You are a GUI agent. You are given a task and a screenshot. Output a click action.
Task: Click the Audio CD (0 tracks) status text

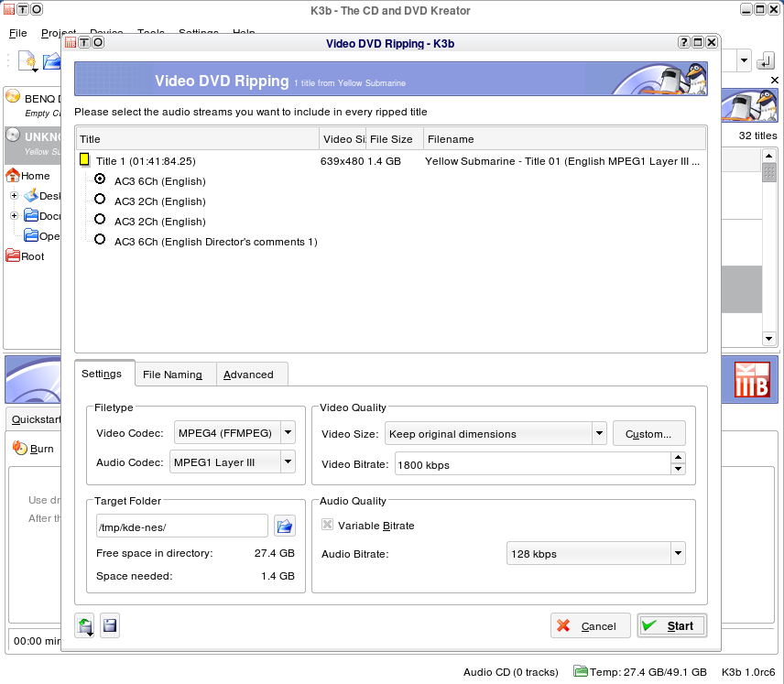510,671
